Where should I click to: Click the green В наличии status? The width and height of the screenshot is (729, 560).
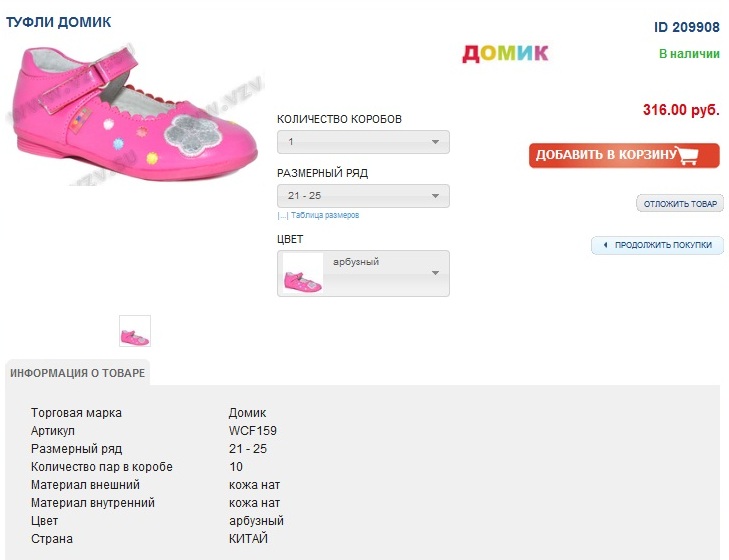[x=689, y=52]
